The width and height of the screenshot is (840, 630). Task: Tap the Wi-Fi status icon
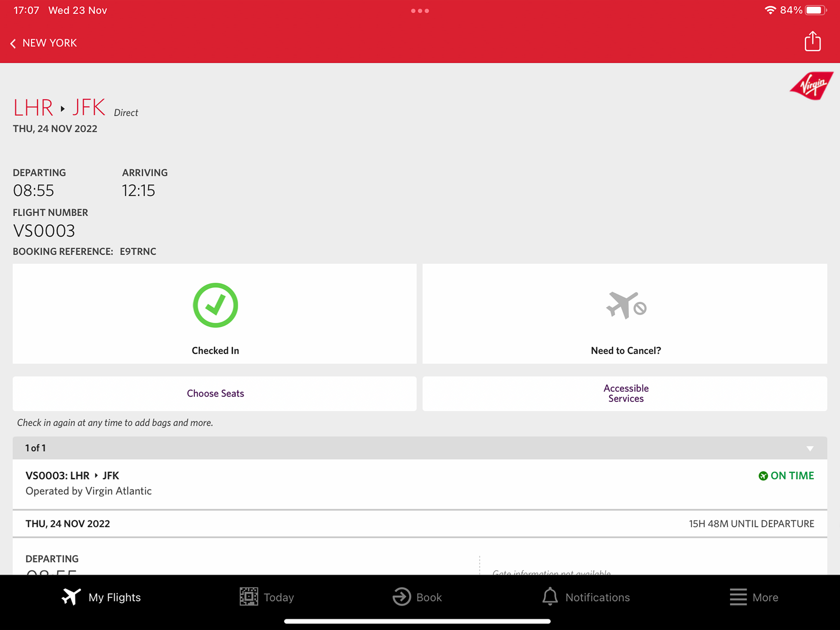coord(770,10)
